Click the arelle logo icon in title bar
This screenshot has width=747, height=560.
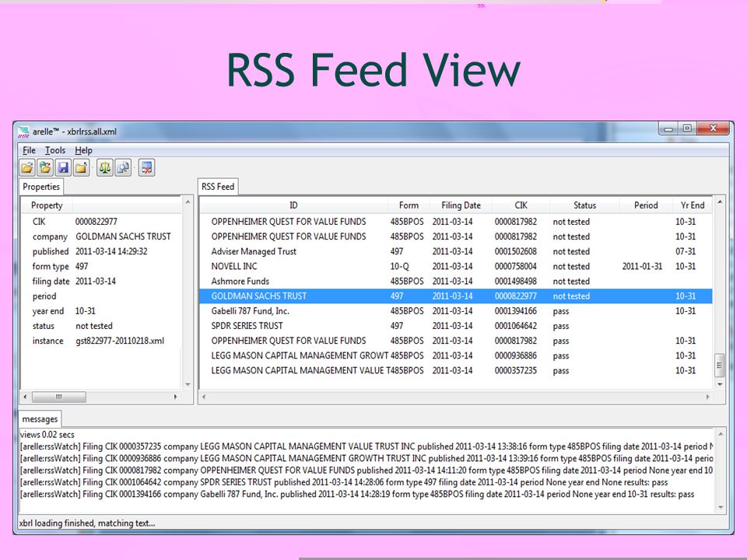pyautogui.click(x=23, y=132)
